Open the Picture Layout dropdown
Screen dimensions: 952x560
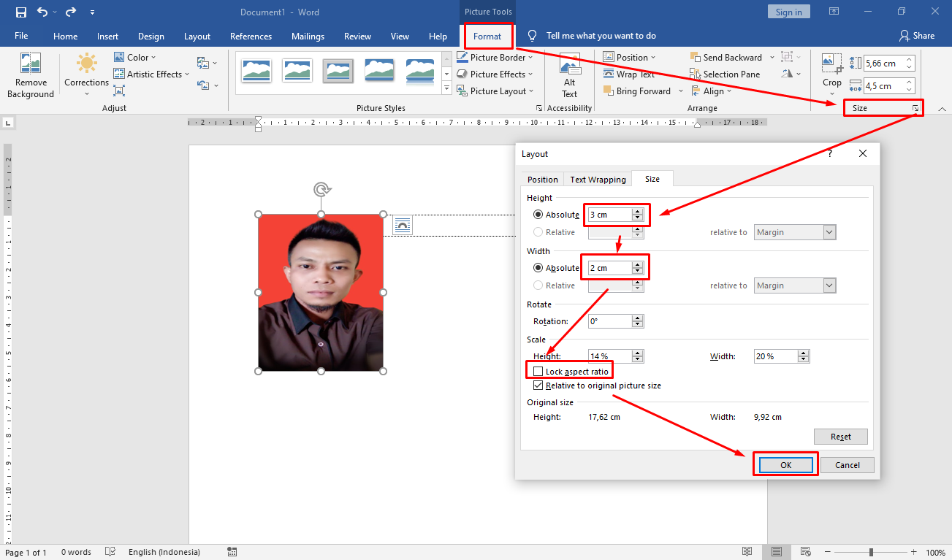(495, 91)
